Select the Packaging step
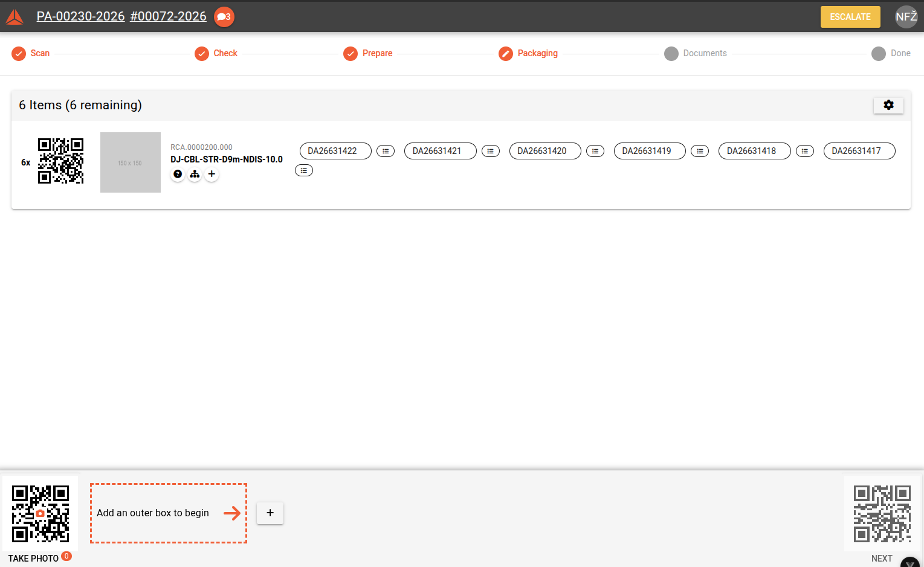Viewport: 924px width, 567px height. click(x=528, y=53)
